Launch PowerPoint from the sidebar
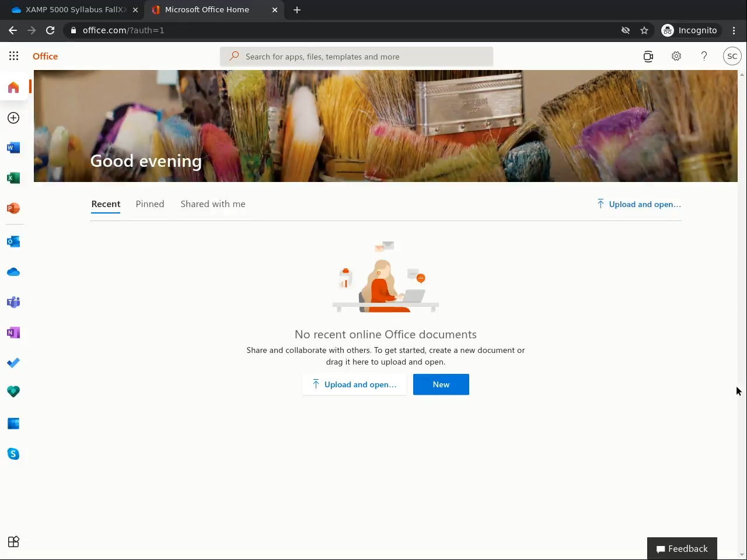 (13, 208)
